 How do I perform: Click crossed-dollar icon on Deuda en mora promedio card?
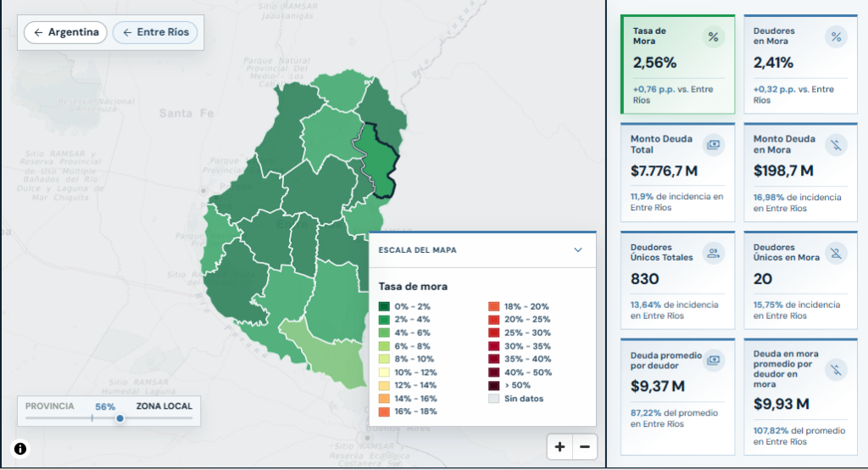pyautogui.click(x=836, y=369)
